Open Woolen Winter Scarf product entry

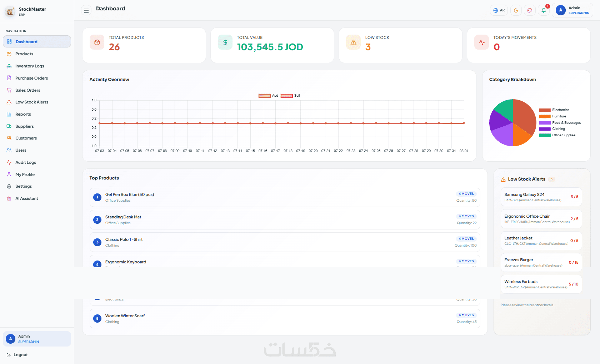click(285, 318)
